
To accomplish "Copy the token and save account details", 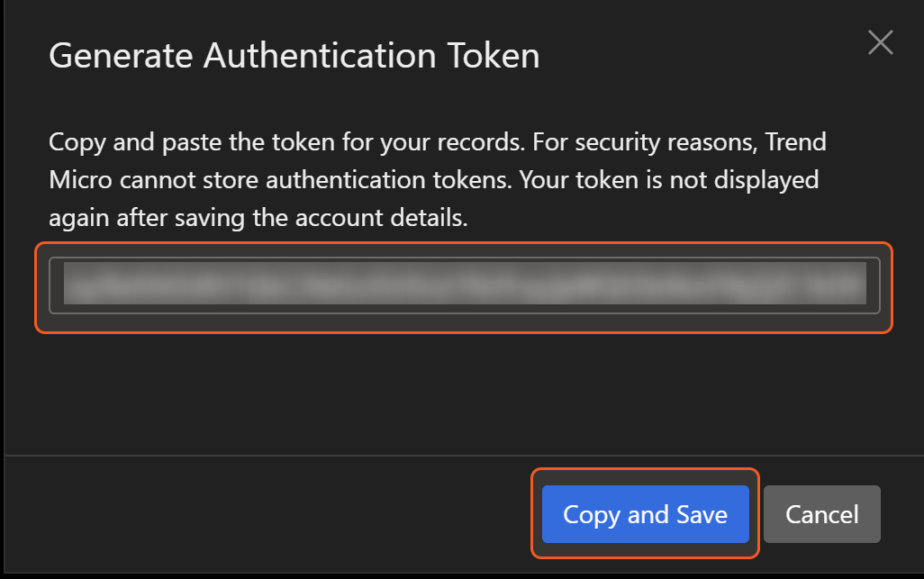I will coord(645,514).
